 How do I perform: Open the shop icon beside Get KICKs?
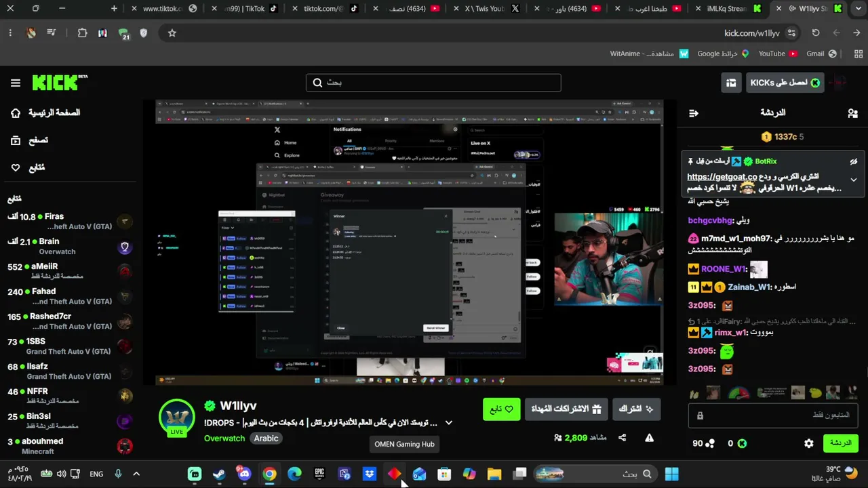point(731,83)
